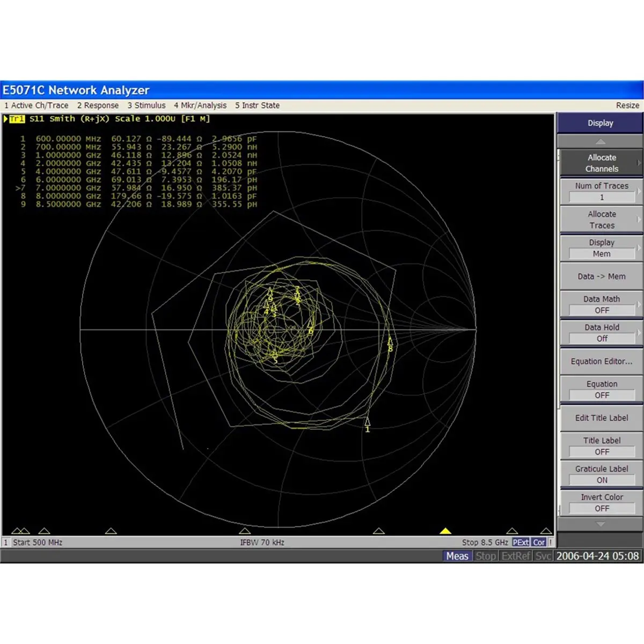Viewport: 644px width, 644px height.
Task: Click Start 500 MHz value
Action: click(38, 543)
